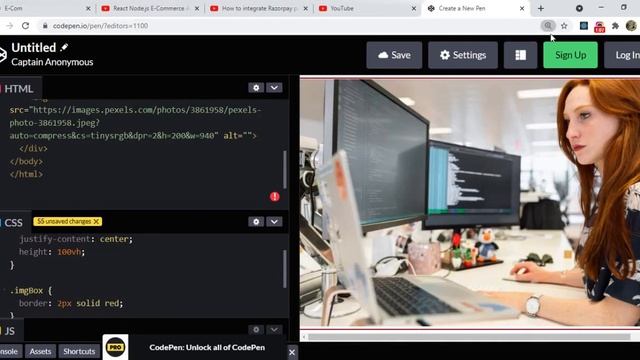Click the CSS editor vertical scrollbar
The image size is (640, 360).
coord(284,269)
